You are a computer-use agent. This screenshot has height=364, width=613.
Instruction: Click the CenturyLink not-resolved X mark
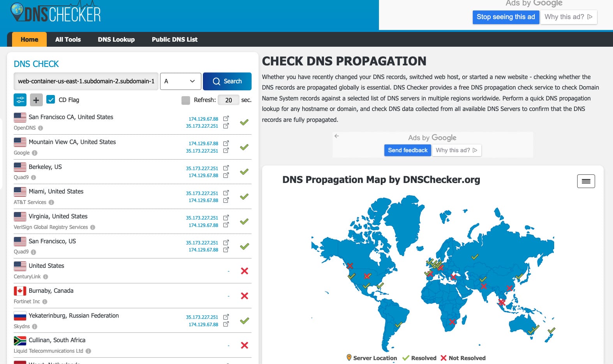tap(245, 271)
